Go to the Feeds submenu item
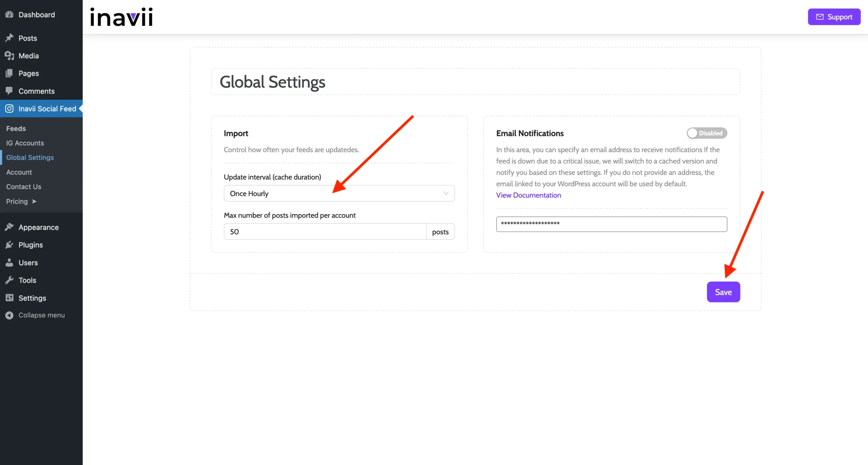The width and height of the screenshot is (868, 465). coord(16,128)
